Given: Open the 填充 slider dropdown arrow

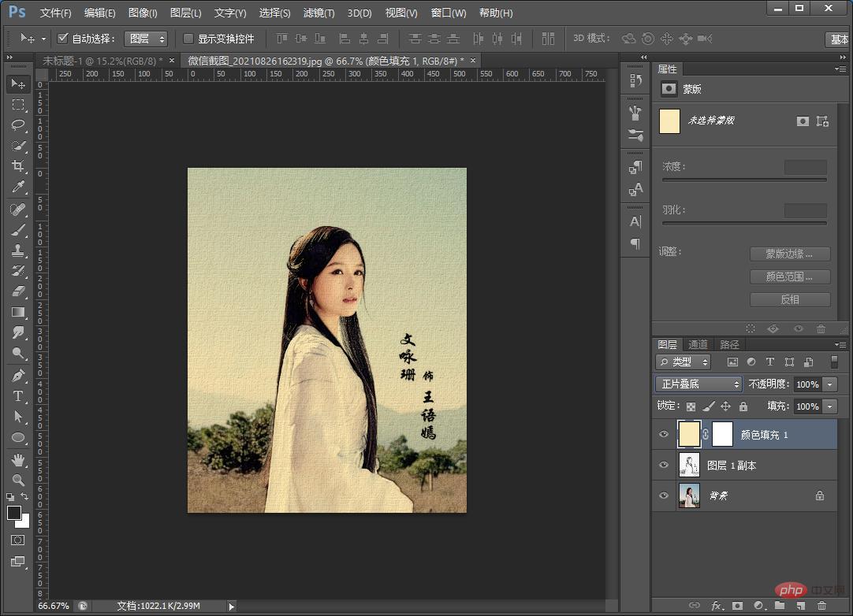Looking at the screenshot, I should click(829, 406).
